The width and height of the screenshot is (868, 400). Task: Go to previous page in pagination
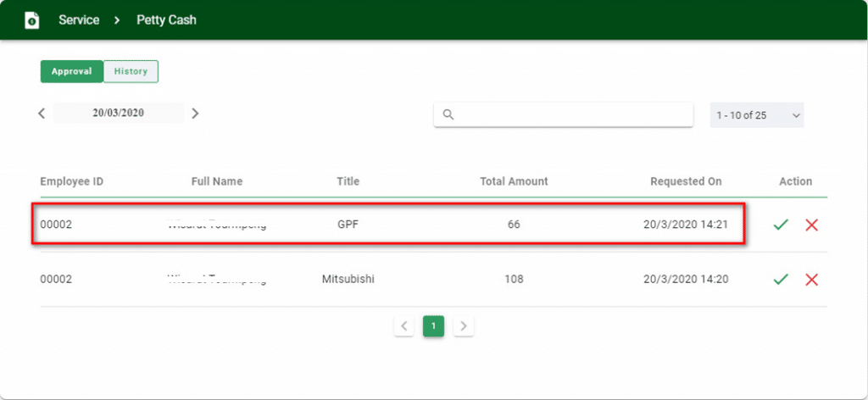(404, 326)
